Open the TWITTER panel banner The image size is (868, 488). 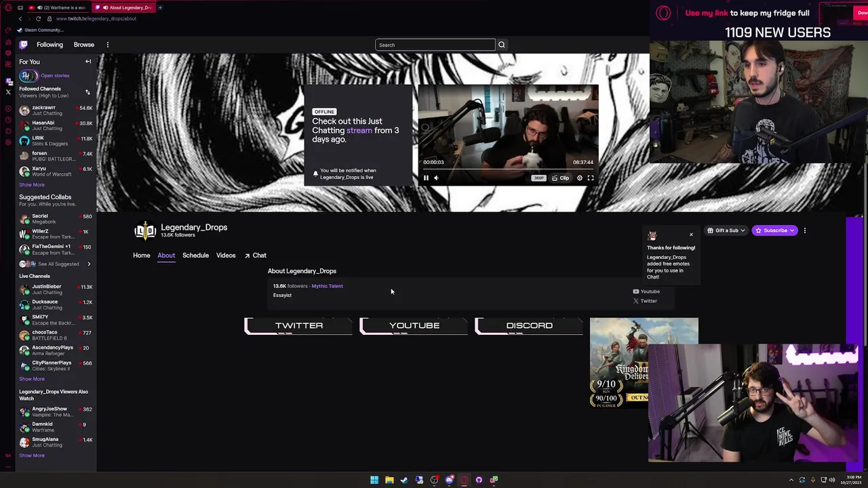[x=298, y=326]
